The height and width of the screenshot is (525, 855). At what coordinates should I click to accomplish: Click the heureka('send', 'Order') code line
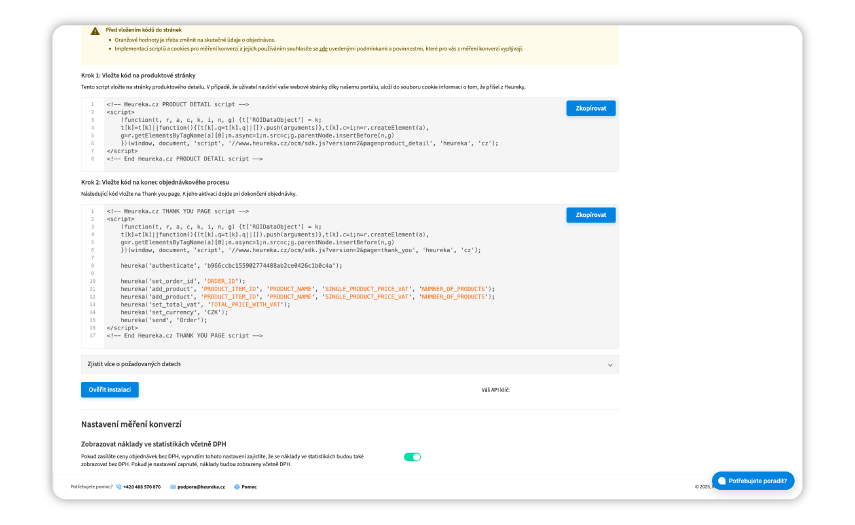point(164,320)
